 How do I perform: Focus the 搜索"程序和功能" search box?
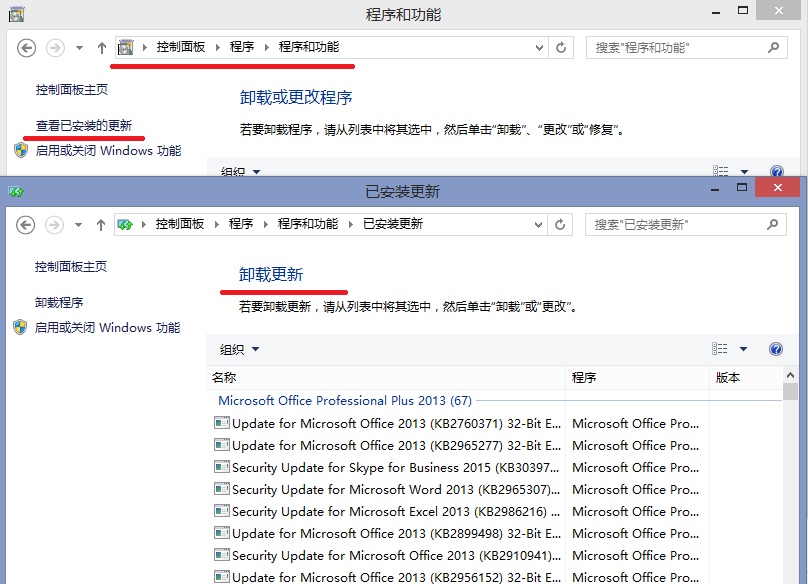[x=686, y=47]
